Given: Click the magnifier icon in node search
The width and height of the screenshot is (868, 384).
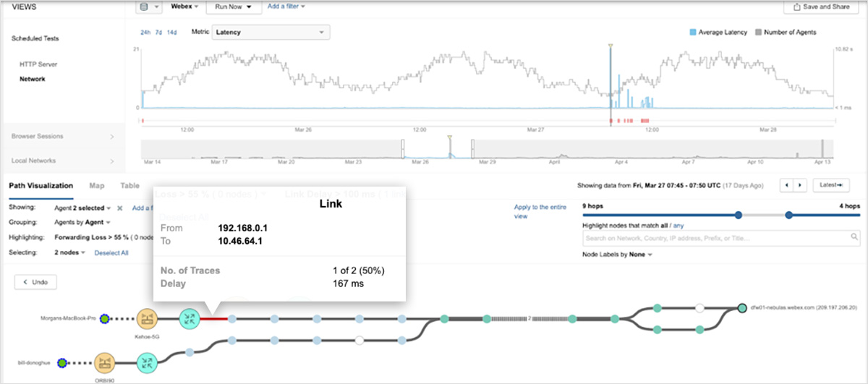Looking at the screenshot, I should point(854,236).
